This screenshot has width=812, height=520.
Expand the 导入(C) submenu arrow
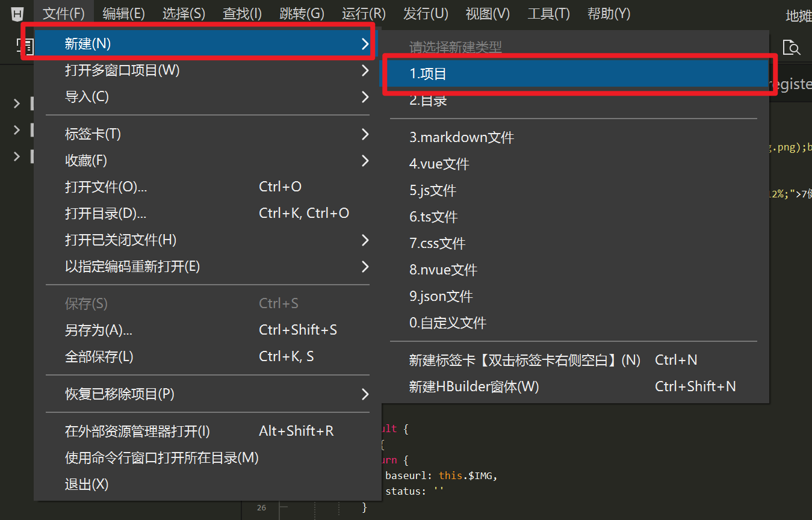tap(365, 96)
